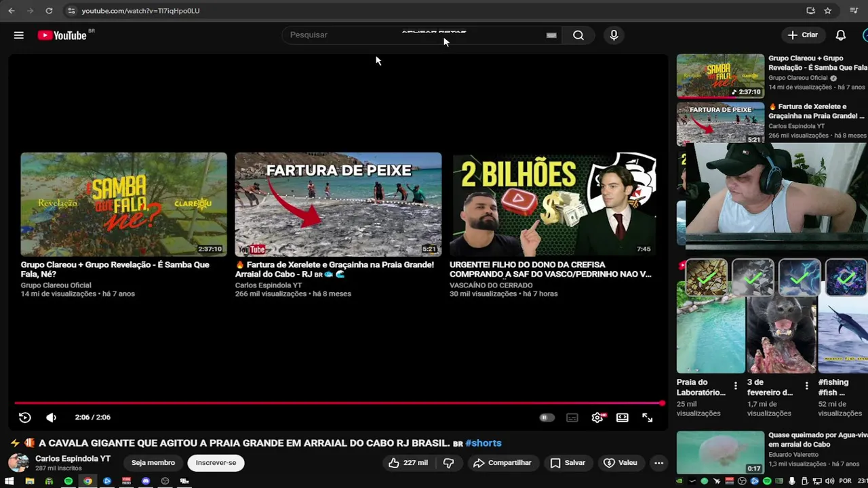Open File Explorer from taskbar
This screenshot has width=868, height=488.
pos(29,481)
